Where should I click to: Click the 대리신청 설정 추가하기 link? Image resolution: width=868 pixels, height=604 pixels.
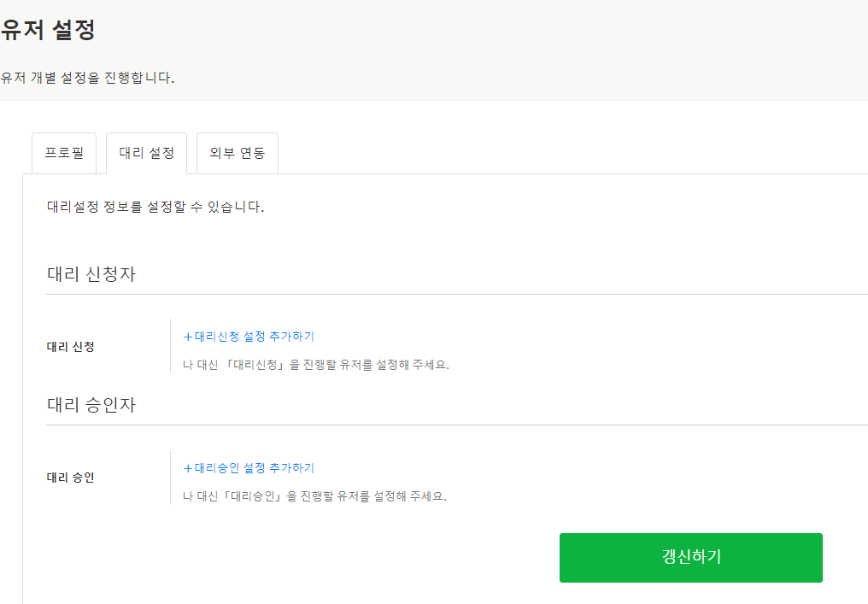tap(255, 337)
